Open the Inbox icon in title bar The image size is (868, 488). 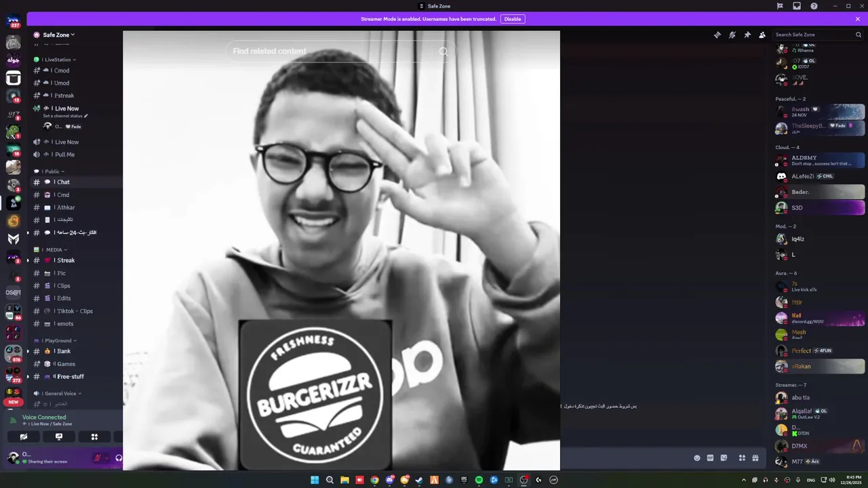pos(797,6)
